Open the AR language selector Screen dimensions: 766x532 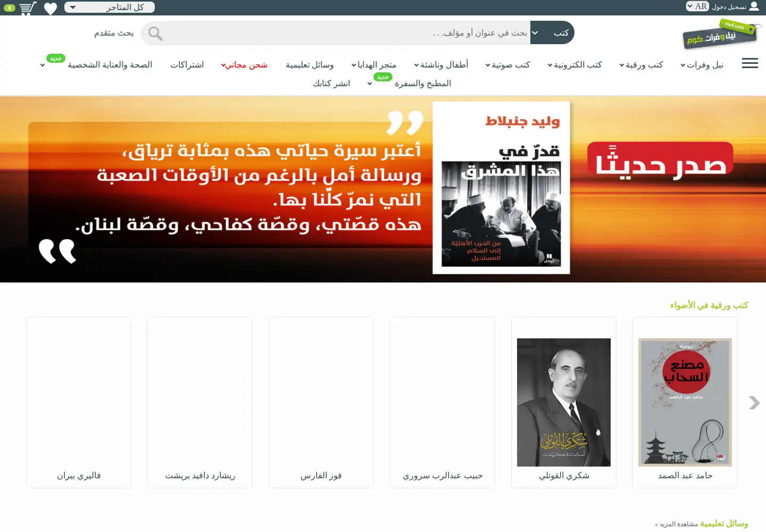[697, 6]
